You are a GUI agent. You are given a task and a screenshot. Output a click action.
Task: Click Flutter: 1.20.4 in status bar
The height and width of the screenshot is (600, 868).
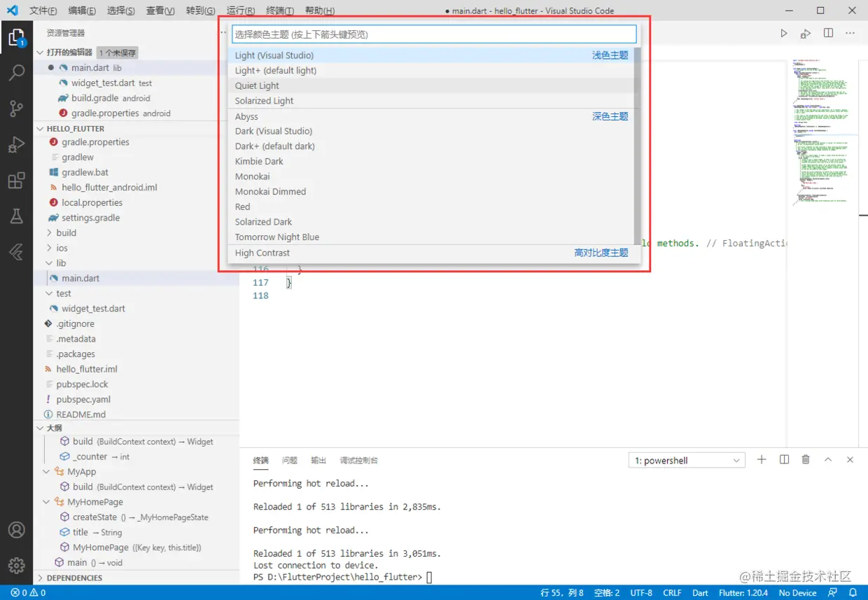pyautogui.click(x=743, y=592)
